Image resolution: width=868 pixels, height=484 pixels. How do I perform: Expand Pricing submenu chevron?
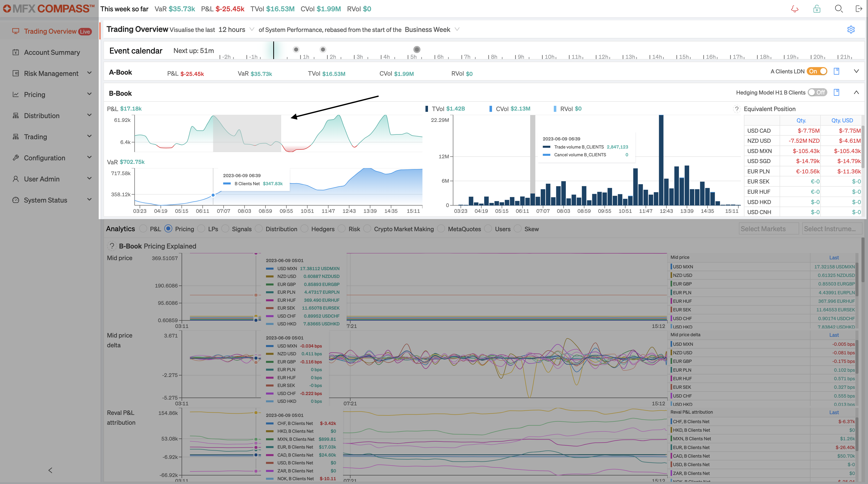click(89, 94)
